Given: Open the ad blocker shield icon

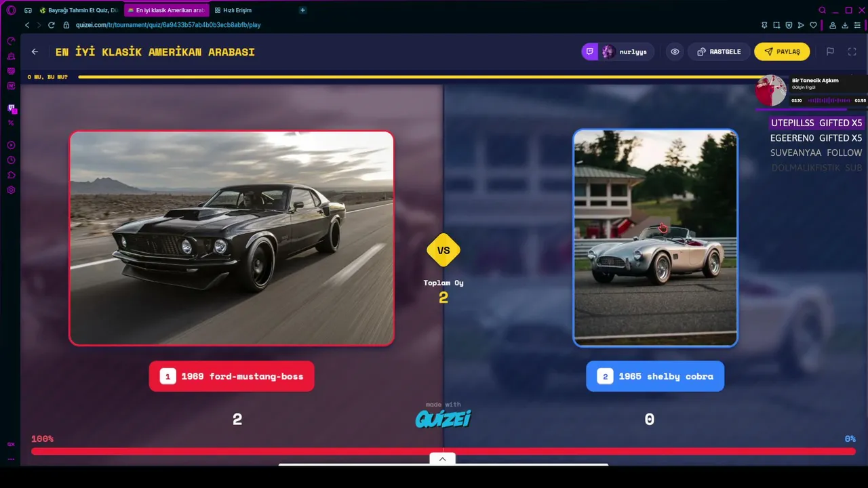Looking at the screenshot, I should tap(789, 25).
